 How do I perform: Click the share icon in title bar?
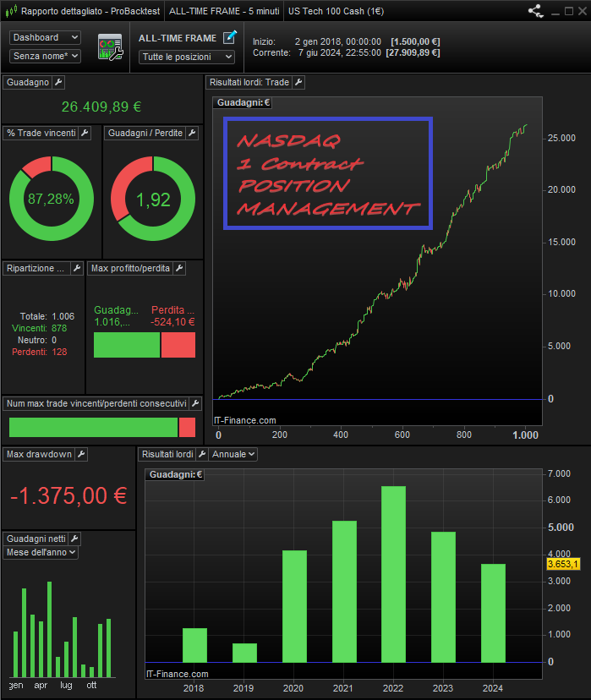click(536, 11)
